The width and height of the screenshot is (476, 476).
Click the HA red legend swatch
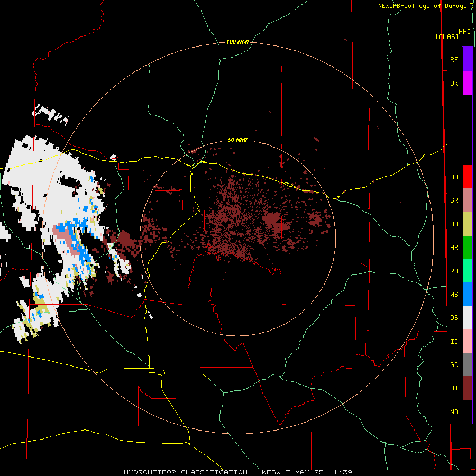click(467, 177)
